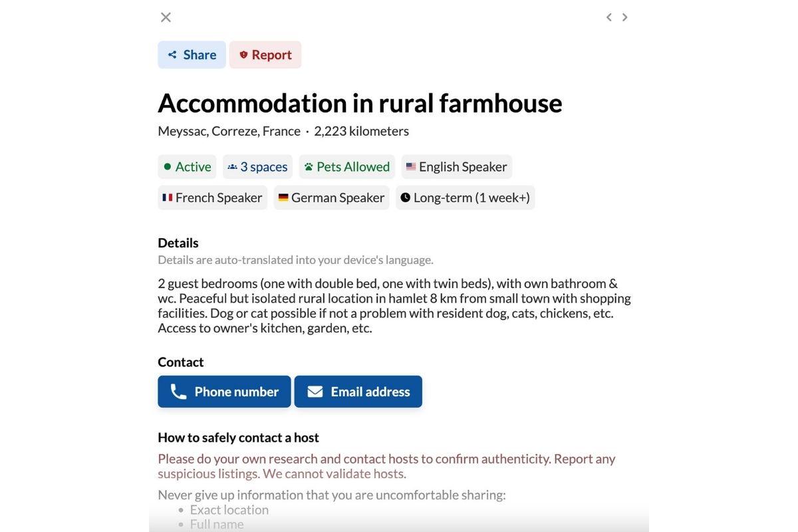Screen dimensions: 798x532
Task: Go to next listing with right chevron
Action: (x=625, y=17)
